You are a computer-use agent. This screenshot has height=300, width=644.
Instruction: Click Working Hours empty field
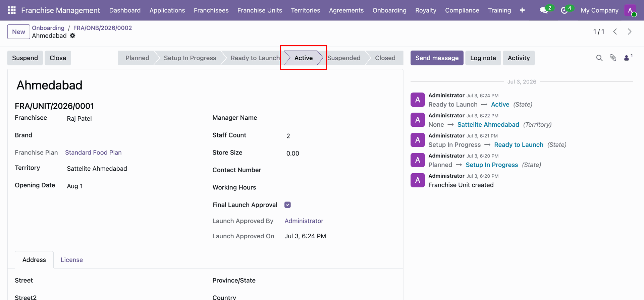pos(340,188)
